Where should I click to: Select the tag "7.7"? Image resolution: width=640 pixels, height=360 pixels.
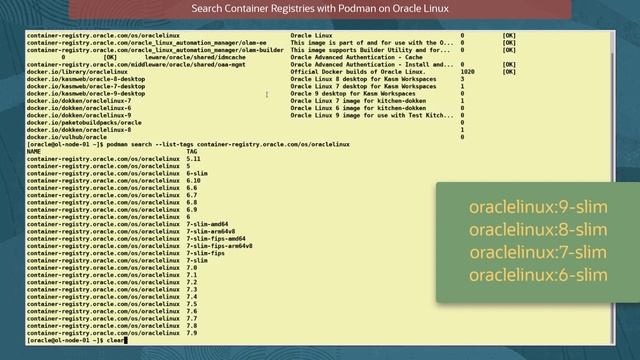coord(192,319)
